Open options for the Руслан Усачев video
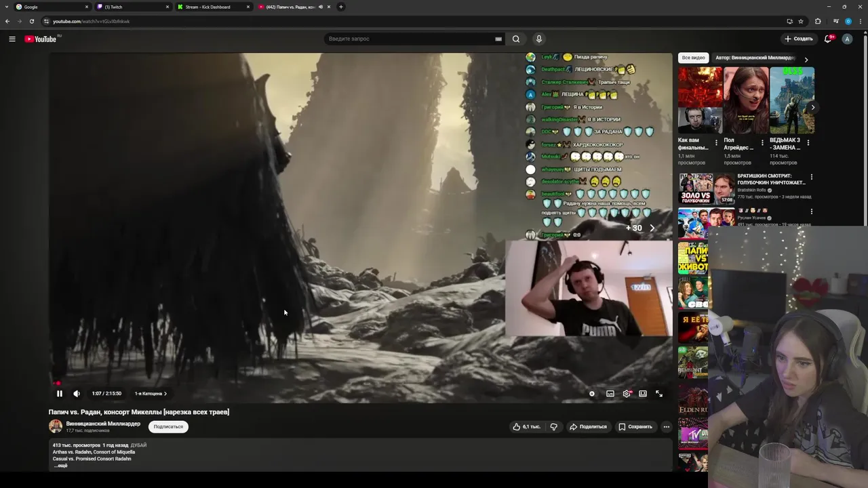 point(811,211)
